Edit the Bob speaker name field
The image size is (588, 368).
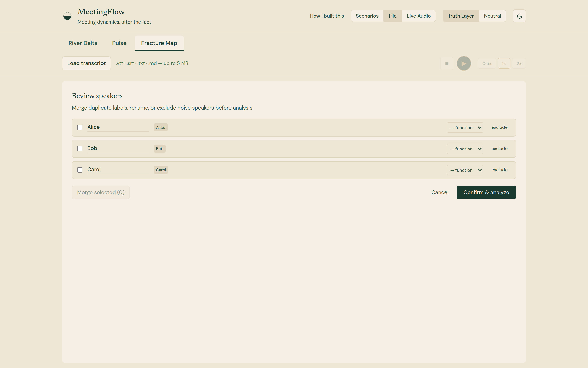(x=118, y=148)
